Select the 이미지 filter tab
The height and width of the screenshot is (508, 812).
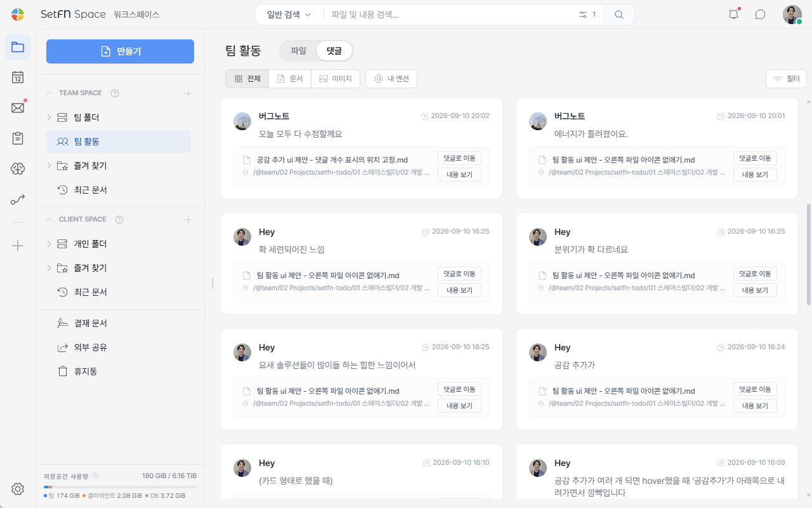click(x=336, y=79)
